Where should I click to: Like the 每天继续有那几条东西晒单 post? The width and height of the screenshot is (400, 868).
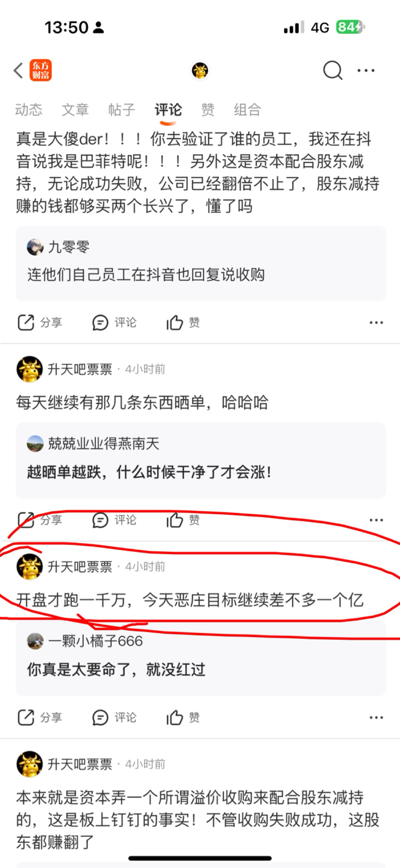183,520
